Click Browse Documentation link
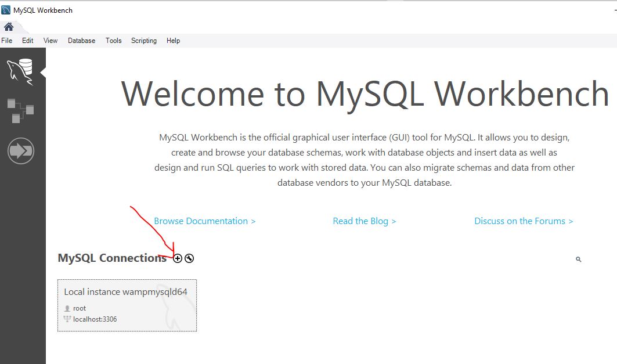Viewport: 617px width, 364px height. click(205, 221)
